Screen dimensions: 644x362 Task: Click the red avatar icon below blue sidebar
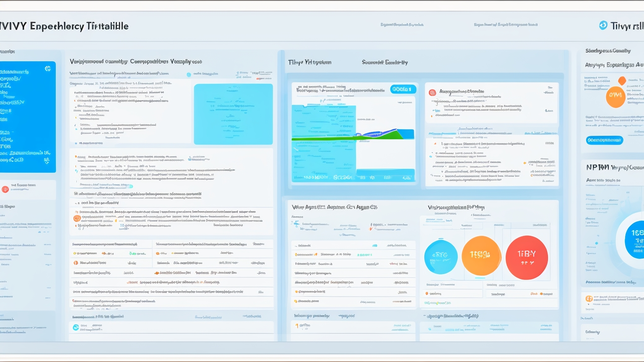tap(5, 189)
